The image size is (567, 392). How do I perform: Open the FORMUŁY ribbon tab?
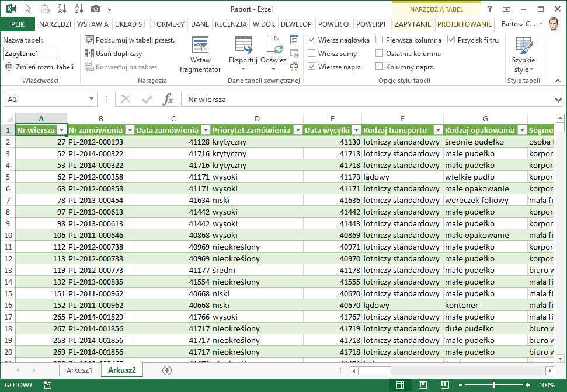pos(168,24)
